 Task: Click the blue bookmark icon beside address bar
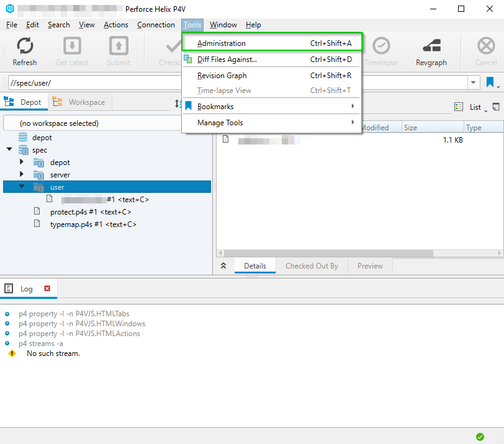point(490,82)
